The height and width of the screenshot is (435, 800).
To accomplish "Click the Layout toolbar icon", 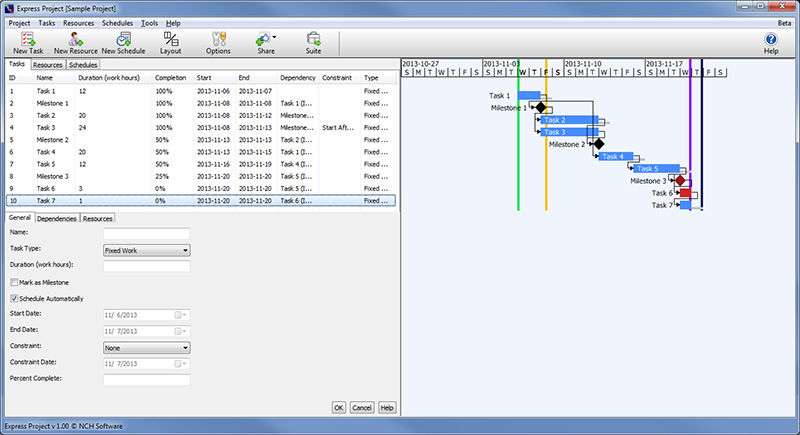I will coord(171,41).
